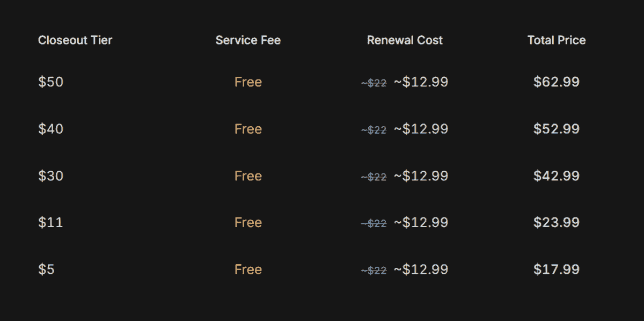This screenshot has width=644, height=321.
Task: Click the Total Price column header
Action: click(557, 40)
